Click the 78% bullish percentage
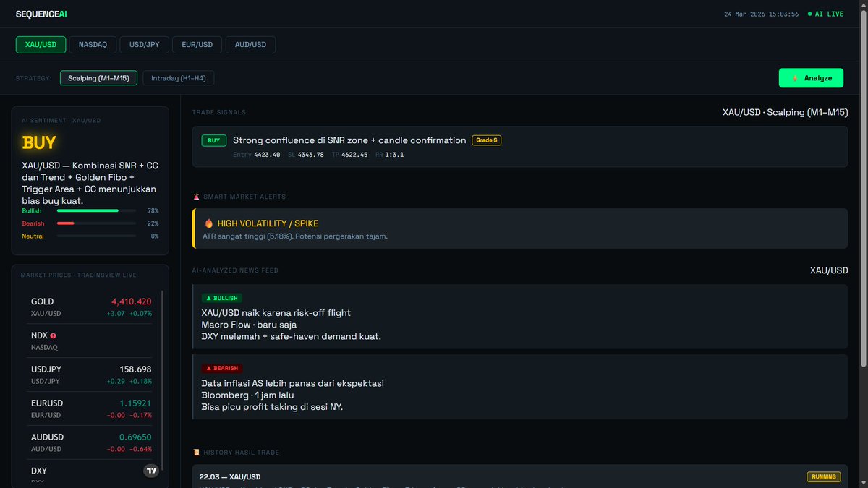Image resolution: width=868 pixels, height=488 pixels. [153, 211]
